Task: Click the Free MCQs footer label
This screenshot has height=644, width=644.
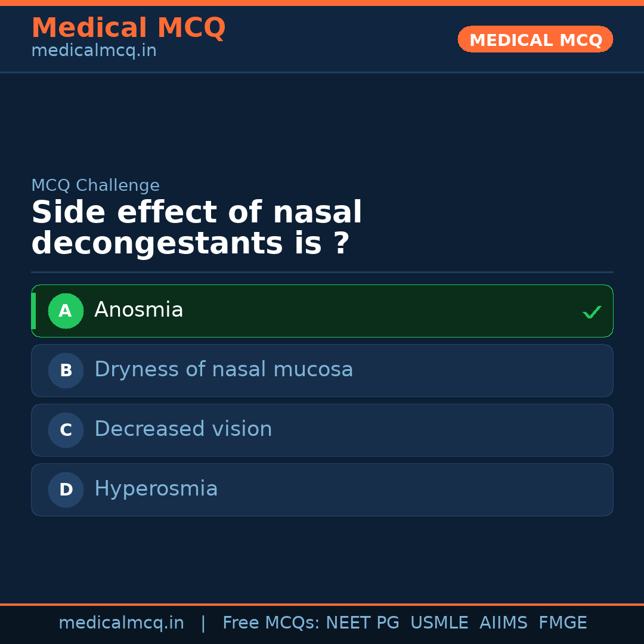Action: tap(271, 623)
